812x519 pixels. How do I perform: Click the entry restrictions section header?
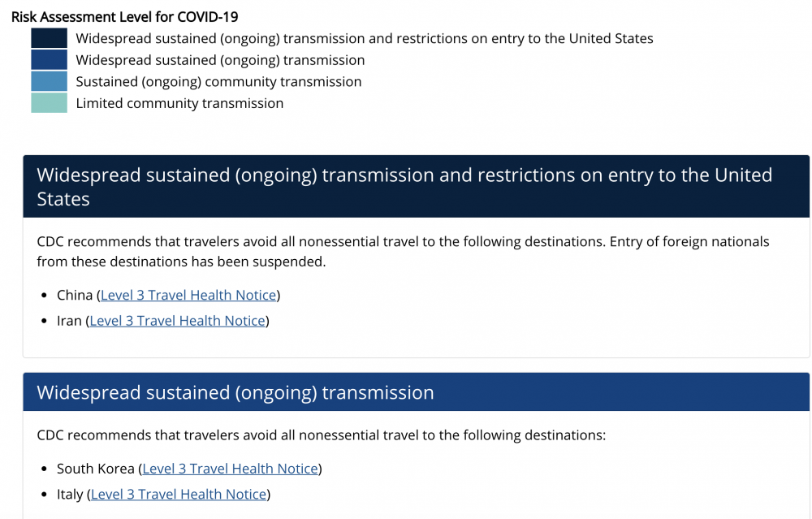click(x=404, y=187)
